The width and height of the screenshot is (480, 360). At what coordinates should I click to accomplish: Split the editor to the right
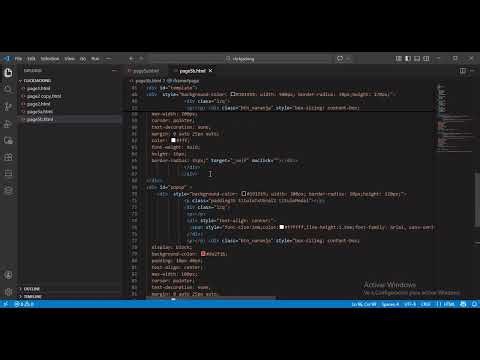click(x=463, y=71)
